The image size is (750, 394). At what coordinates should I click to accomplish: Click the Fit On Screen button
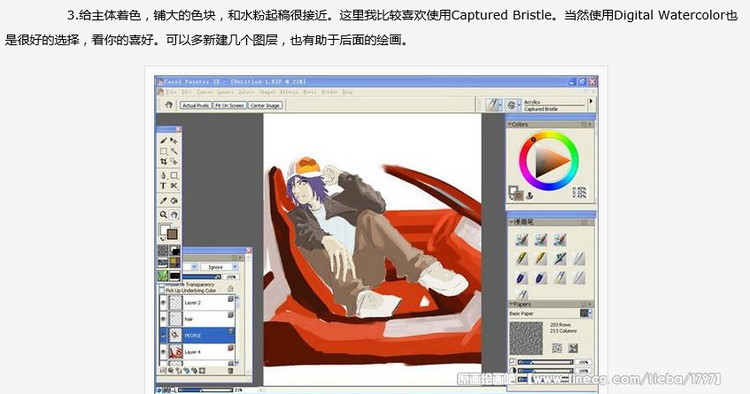click(x=230, y=105)
